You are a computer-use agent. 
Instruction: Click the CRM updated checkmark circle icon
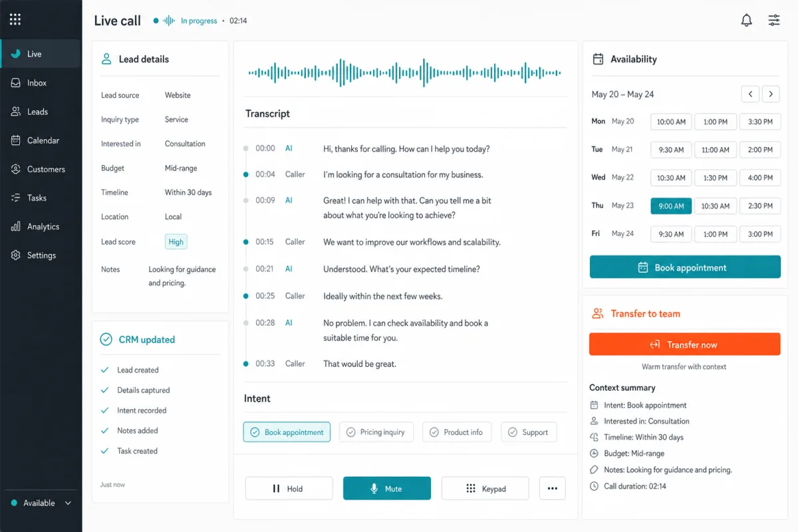click(106, 339)
